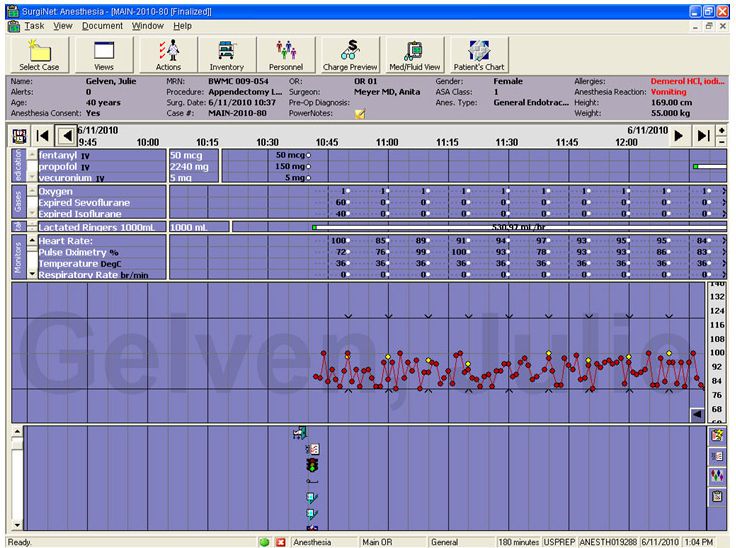Click the Lactated Ringers infusion bar start marker
The height and width of the screenshot is (548, 736).
(x=314, y=227)
